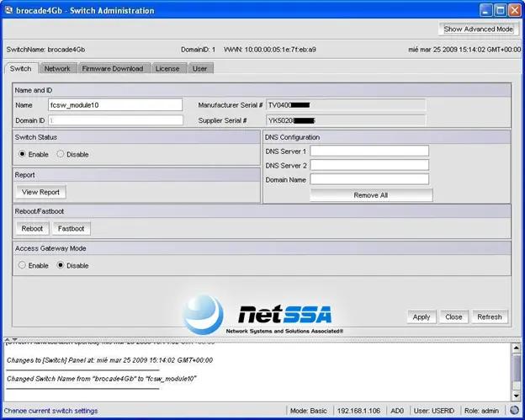Viewport: 525px width, 420px height.
Task: Select Switch Status Enable radio button
Action: click(22, 154)
